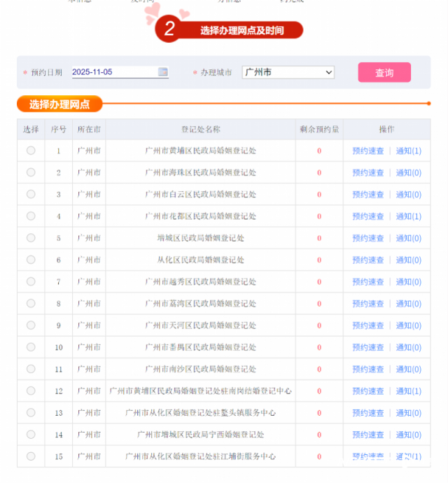Select radio button for row 10 番禺区
Viewport: 448px width, 483px height.
pos(31,347)
